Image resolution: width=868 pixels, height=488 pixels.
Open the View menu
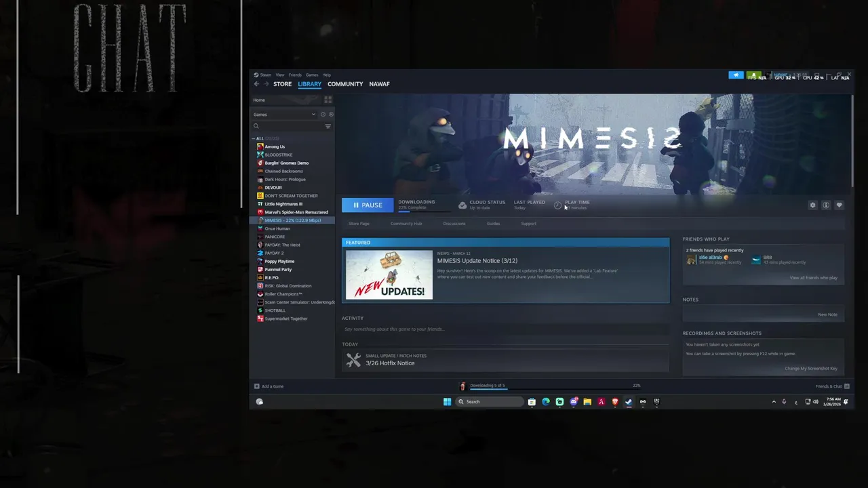280,75
